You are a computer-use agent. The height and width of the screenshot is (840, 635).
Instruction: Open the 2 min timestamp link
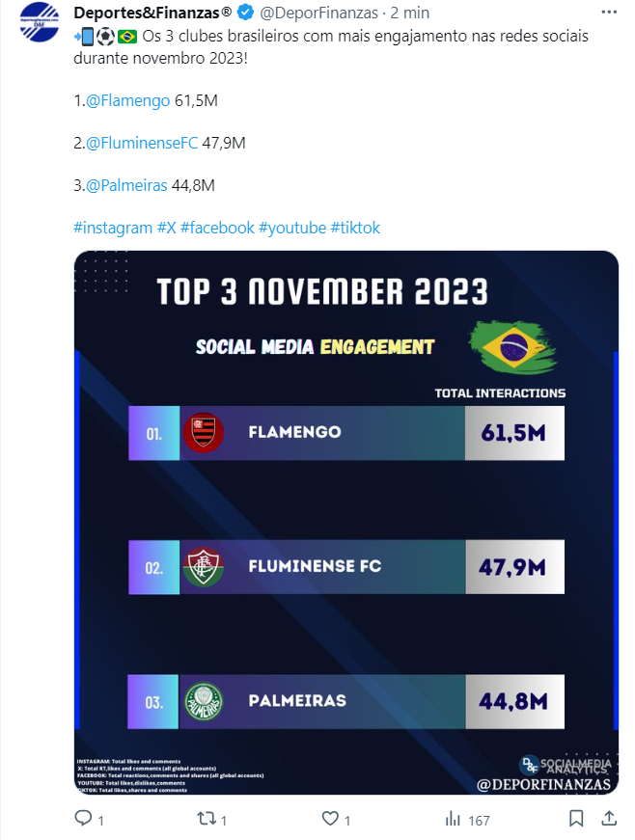[410, 13]
